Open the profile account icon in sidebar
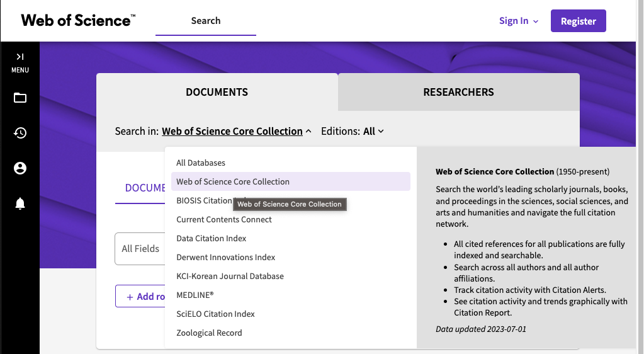The height and width of the screenshot is (354, 644). pyautogui.click(x=20, y=168)
